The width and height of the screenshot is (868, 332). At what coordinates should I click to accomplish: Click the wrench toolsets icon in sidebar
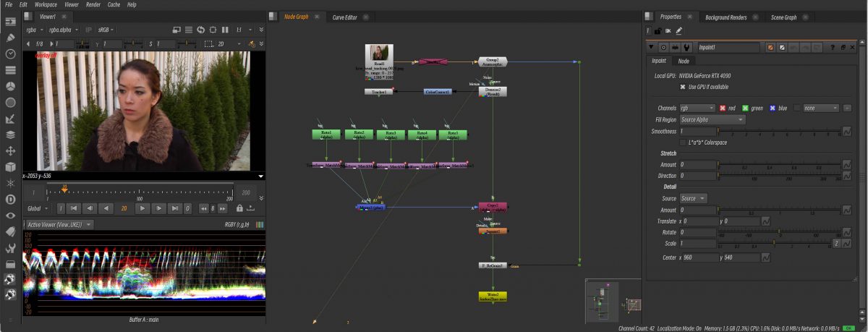point(11,247)
